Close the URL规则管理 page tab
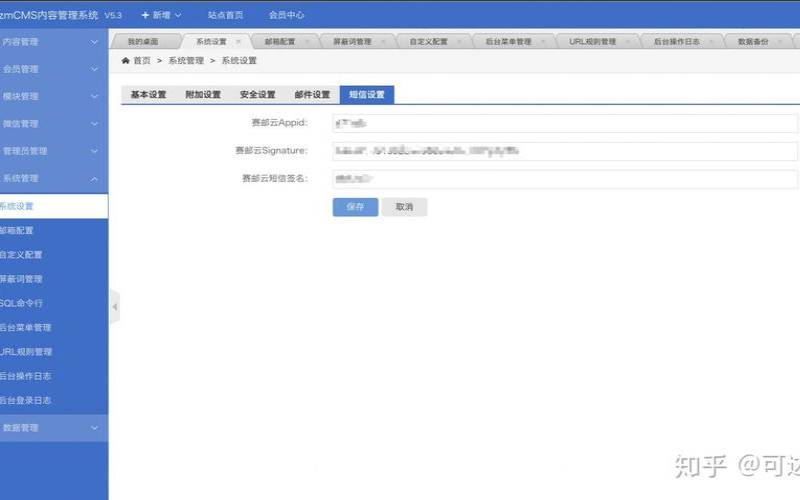Screen dimensions: 800x500 tap(629, 42)
